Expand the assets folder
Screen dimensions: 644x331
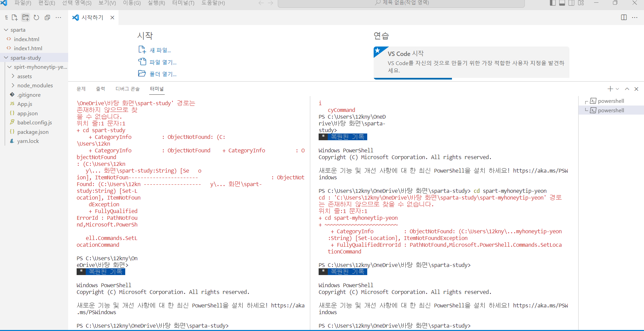(34, 76)
